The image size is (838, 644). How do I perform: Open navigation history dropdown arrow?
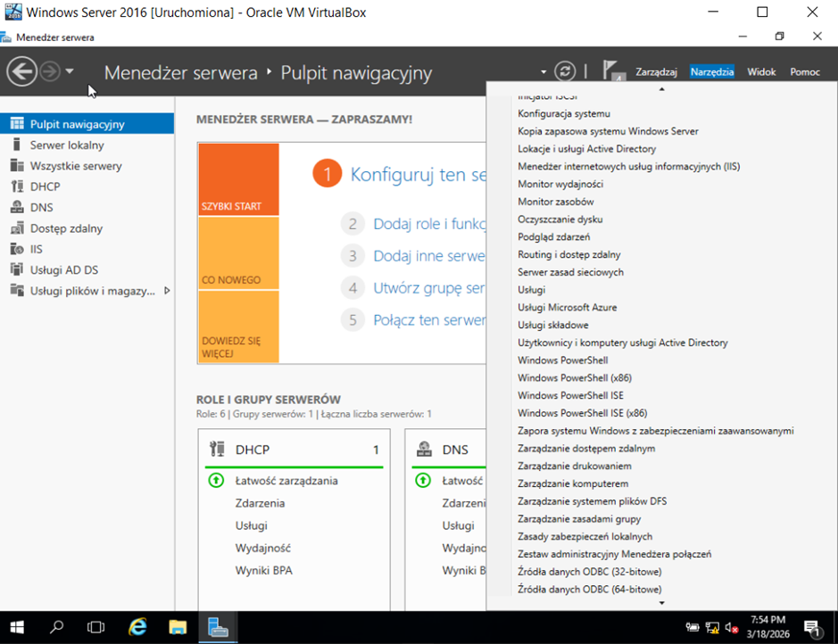[71, 71]
